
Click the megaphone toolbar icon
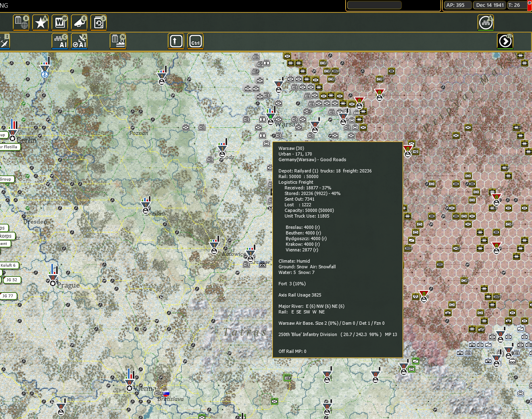[x=79, y=23]
